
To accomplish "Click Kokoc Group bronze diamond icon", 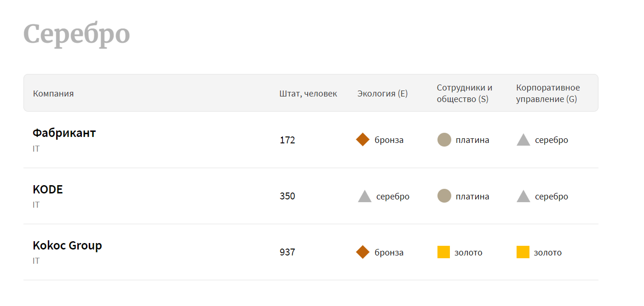I will click(x=362, y=252).
